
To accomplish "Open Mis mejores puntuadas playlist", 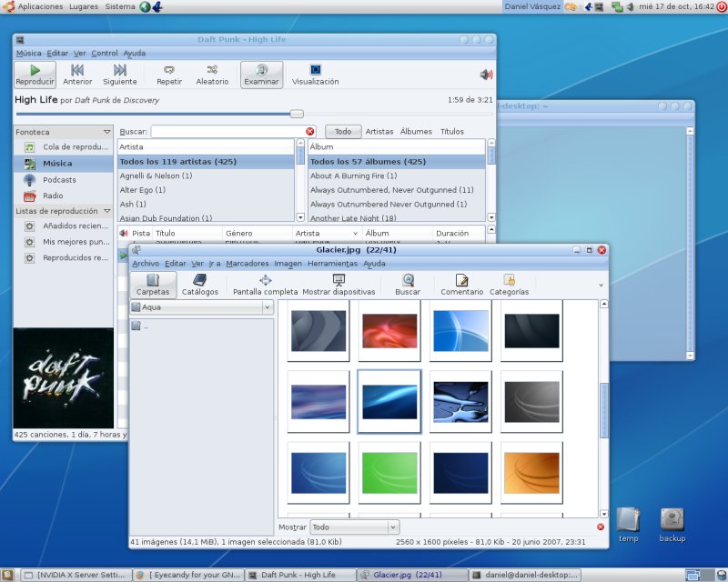I will click(64, 242).
